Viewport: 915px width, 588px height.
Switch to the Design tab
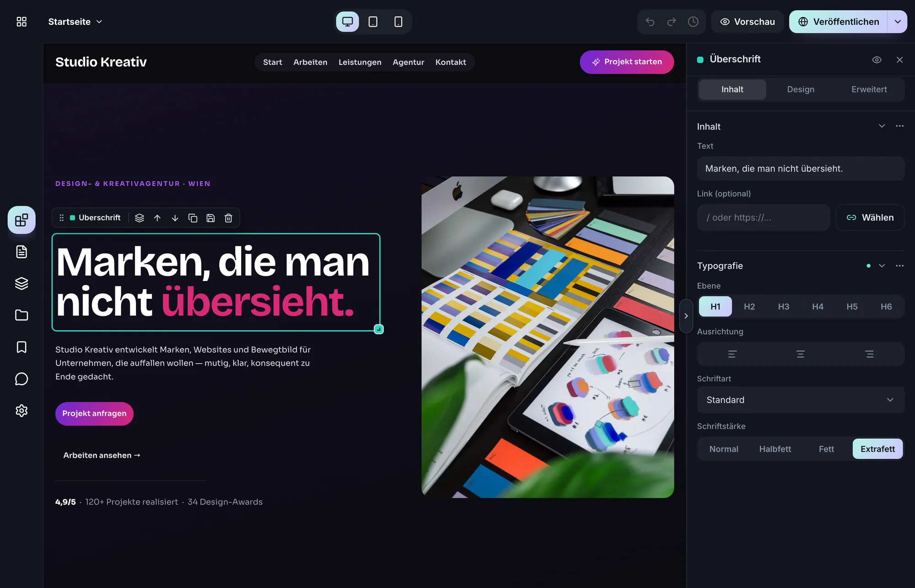tap(801, 89)
